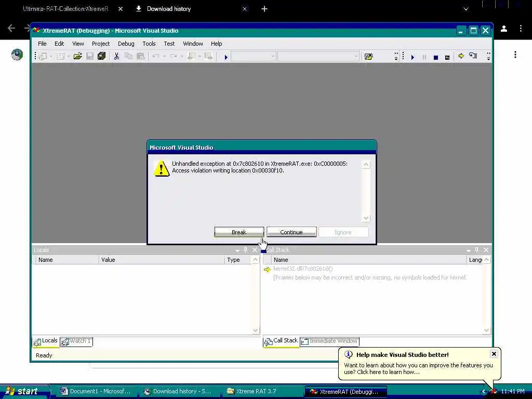Click the Continue play icon in debug toolbar

pos(413,57)
